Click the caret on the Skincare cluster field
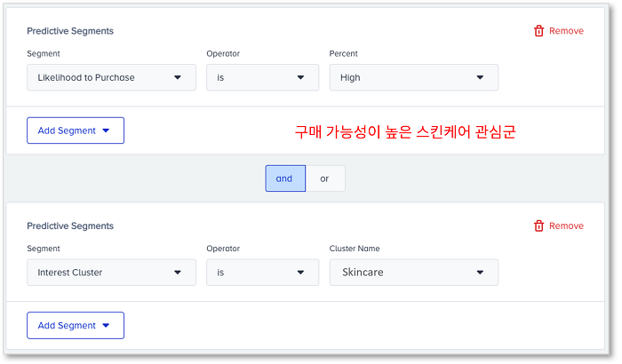This screenshot has width=622, height=364. [480, 273]
